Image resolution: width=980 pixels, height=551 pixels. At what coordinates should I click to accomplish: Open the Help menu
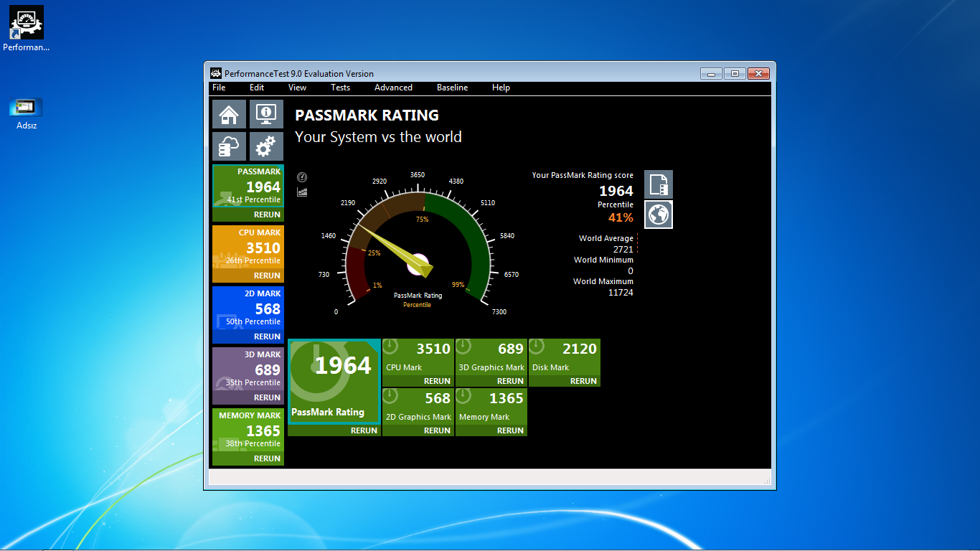point(501,88)
